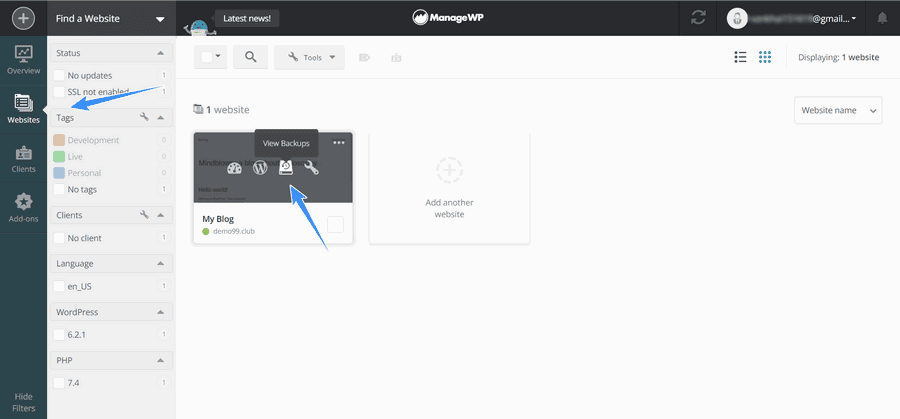
Task: Click the refresh sync icon in header
Action: pyautogui.click(x=698, y=18)
